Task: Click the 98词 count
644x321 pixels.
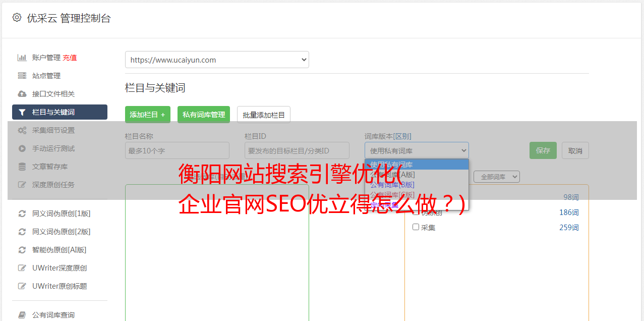Action: tap(571, 197)
